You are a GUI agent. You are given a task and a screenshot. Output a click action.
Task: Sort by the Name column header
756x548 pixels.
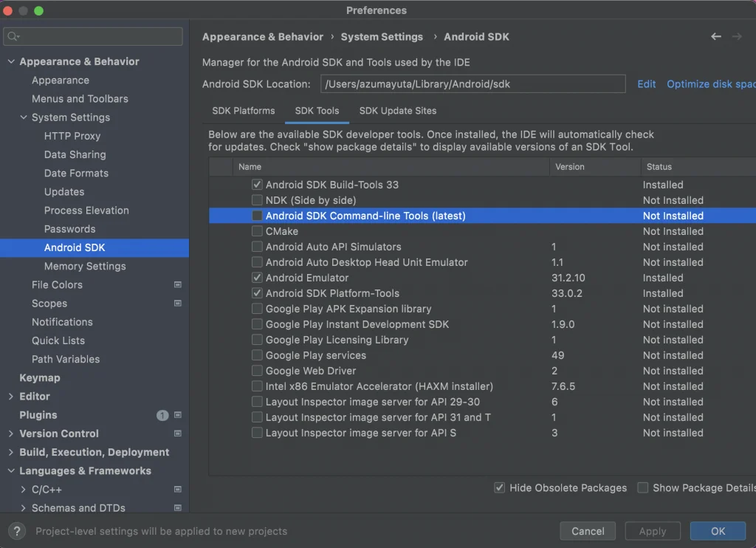click(391, 166)
